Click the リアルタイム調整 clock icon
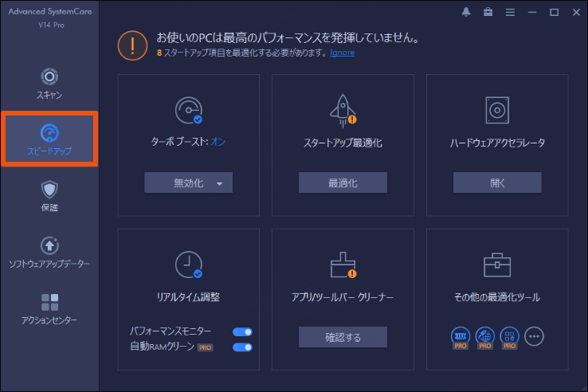The width and height of the screenshot is (588, 392). coord(189,265)
